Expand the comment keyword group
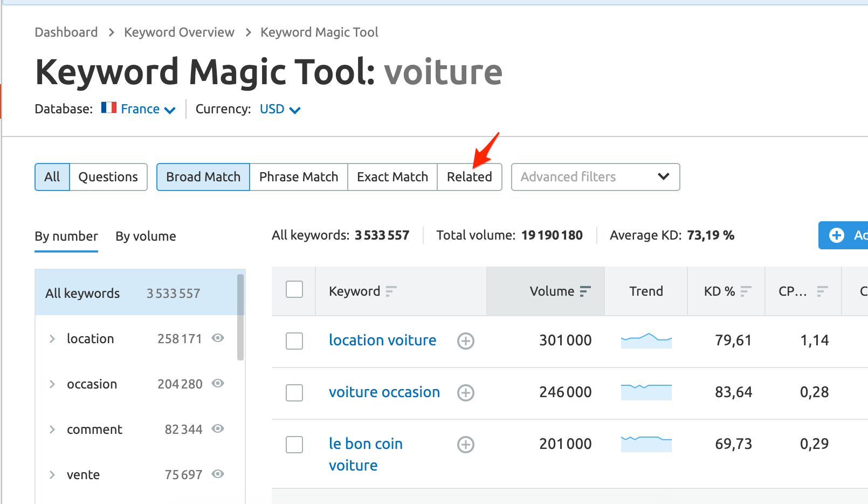The height and width of the screenshot is (504, 868). tap(52, 430)
